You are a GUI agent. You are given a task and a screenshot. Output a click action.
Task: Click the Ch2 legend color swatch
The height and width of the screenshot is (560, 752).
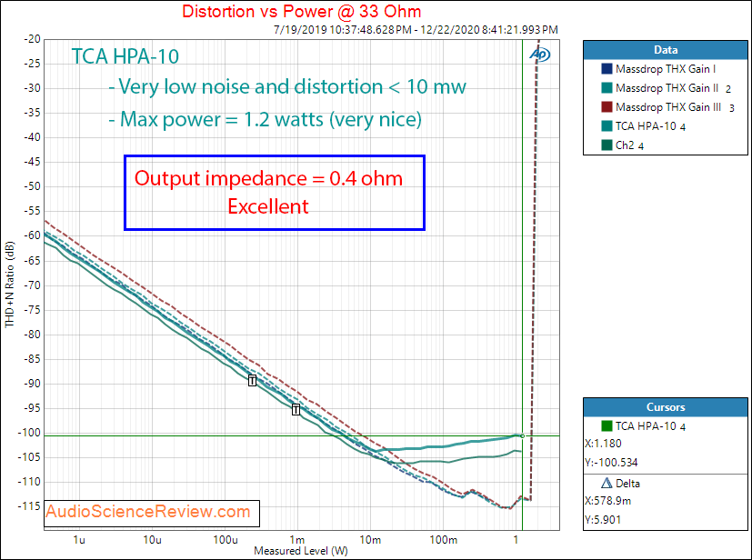[607, 145]
